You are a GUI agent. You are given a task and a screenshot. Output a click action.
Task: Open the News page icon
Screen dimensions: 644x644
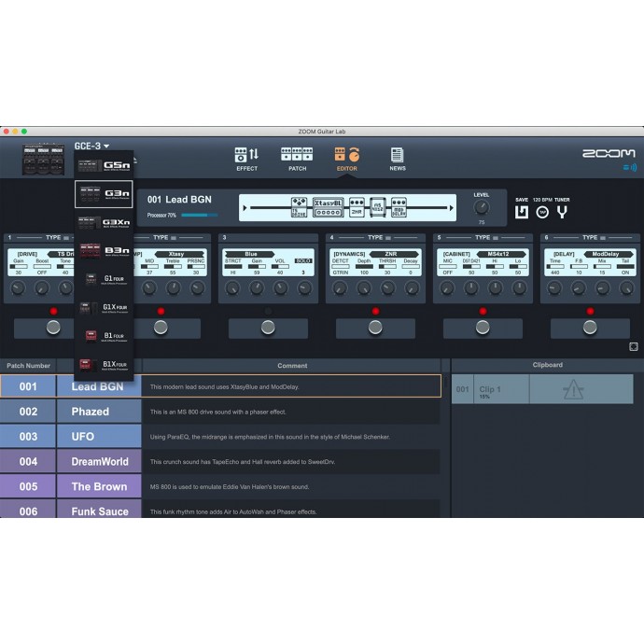click(398, 157)
